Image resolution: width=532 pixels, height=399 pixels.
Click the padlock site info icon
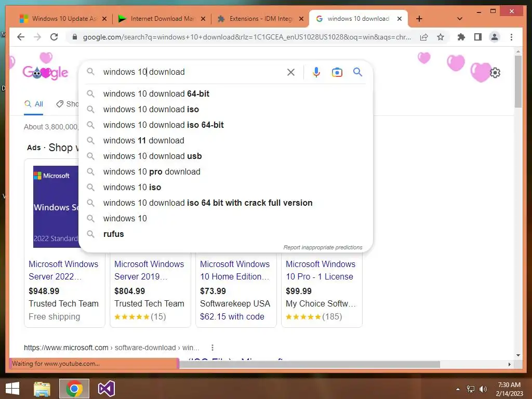point(75,37)
